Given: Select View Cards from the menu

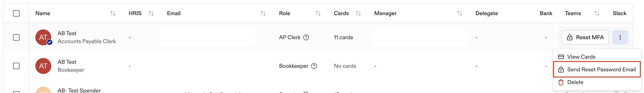Looking at the screenshot, I should pos(597,57).
